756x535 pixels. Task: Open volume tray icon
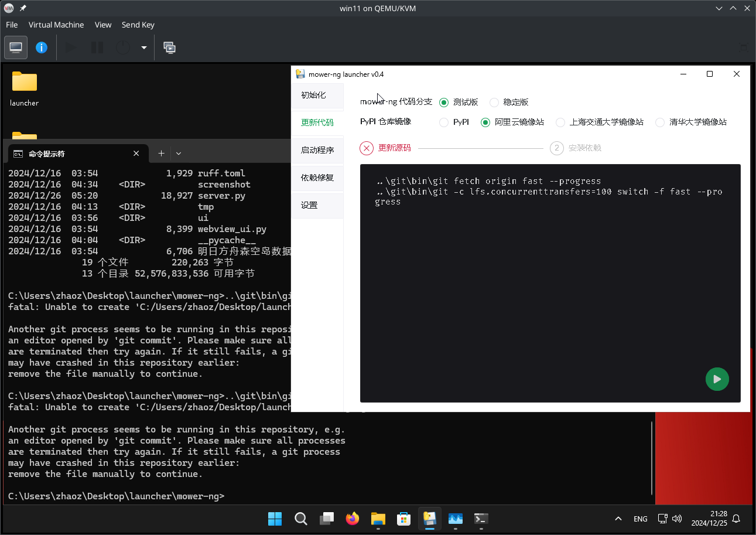click(x=677, y=519)
